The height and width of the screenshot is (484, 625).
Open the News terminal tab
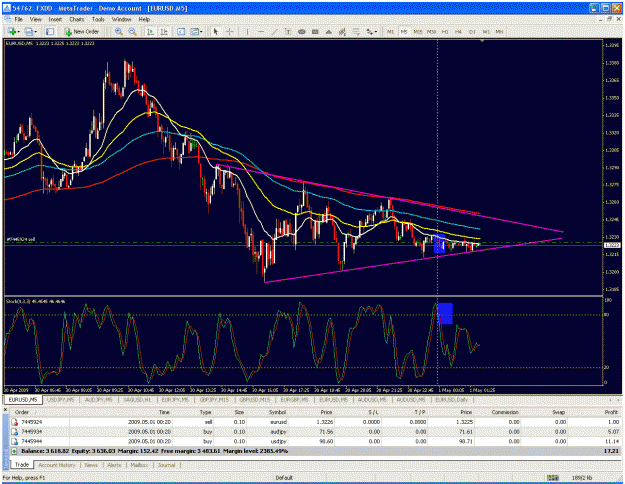coord(91,465)
